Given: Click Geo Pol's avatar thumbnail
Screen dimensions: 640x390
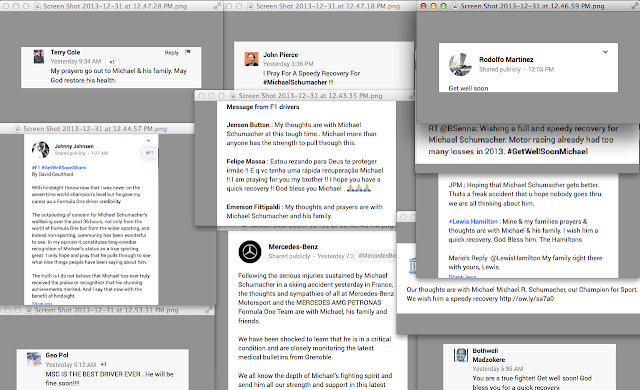Looking at the screenshot, I should pos(34,359).
